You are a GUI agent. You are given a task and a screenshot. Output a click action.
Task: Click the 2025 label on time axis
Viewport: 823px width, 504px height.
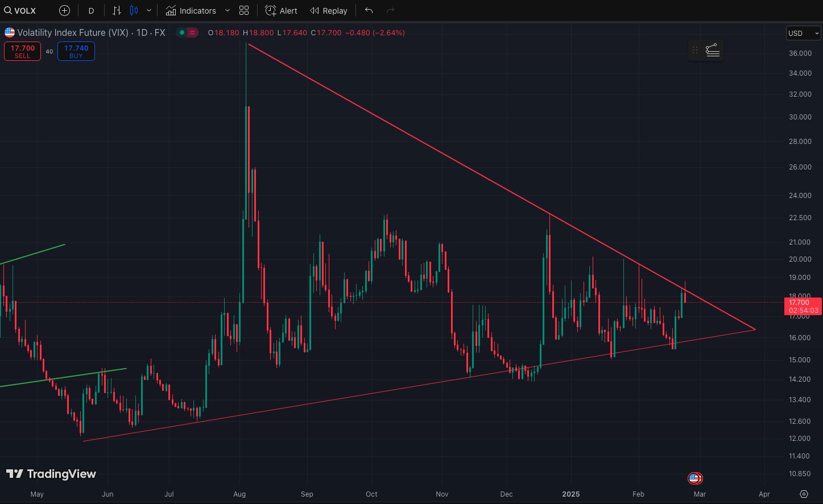pyautogui.click(x=571, y=494)
